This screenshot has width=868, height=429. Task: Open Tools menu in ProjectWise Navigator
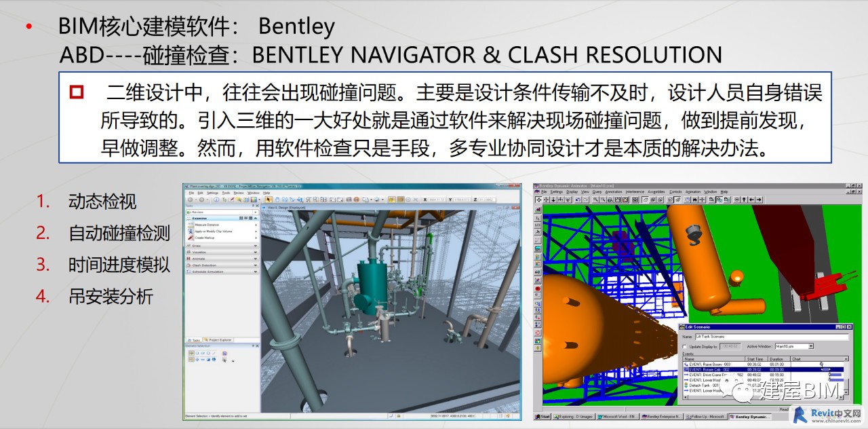[x=226, y=193]
